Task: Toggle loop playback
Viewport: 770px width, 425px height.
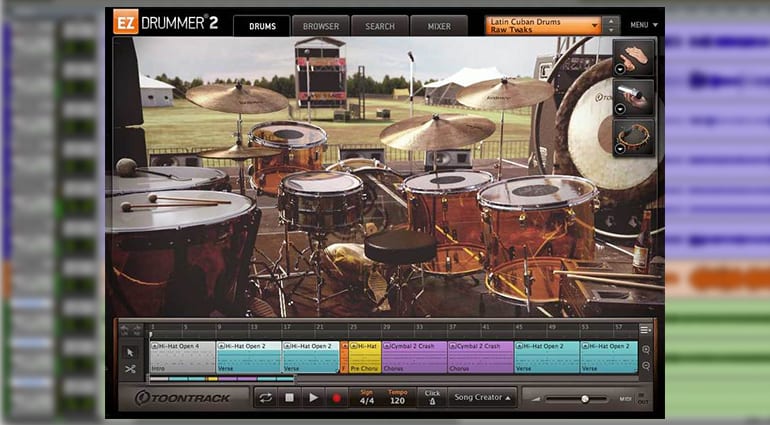Action: pyautogui.click(x=266, y=398)
